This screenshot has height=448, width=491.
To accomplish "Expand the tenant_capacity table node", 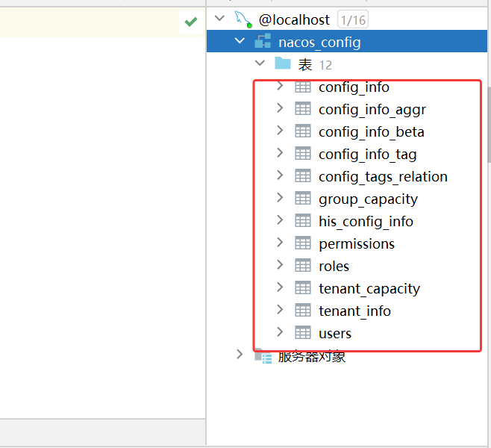I will click(x=280, y=287).
